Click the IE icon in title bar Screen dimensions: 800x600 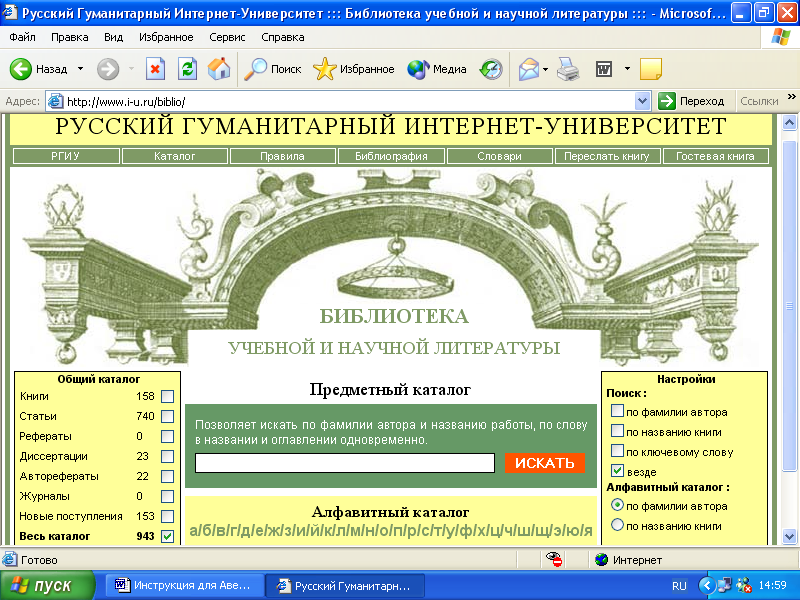pyautogui.click(x=10, y=12)
